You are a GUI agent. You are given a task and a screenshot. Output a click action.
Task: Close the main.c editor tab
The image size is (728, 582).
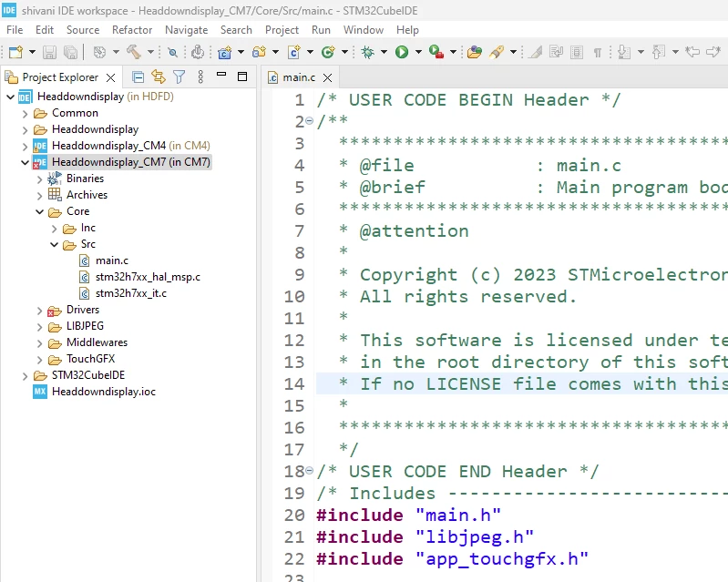click(327, 77)
